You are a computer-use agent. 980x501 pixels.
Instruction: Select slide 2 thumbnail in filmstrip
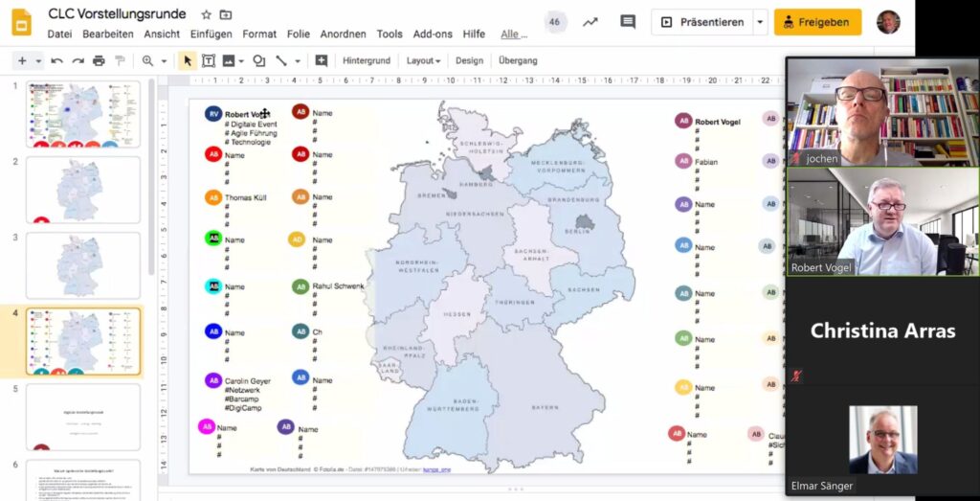tap(83, 190)
